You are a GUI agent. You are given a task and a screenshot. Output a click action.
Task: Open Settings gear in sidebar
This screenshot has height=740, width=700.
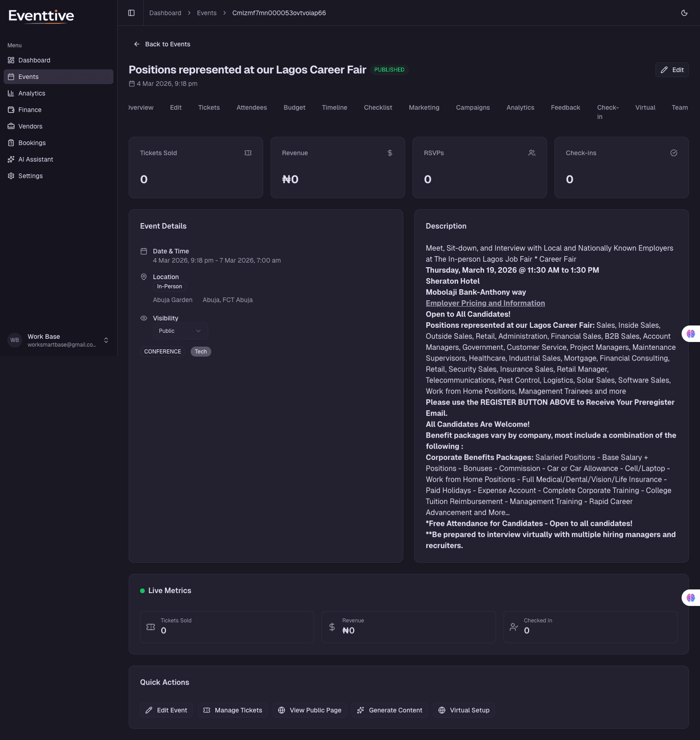coord(30,176)
